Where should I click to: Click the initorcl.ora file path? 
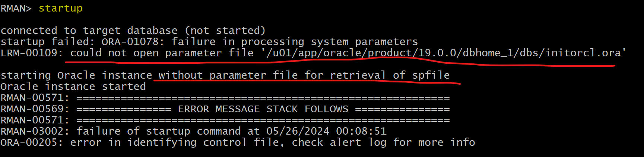444,53
